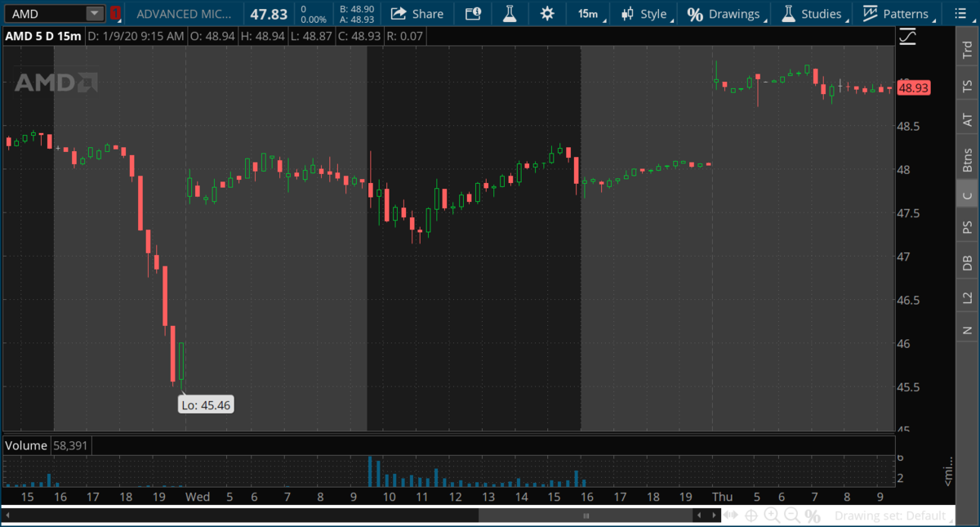Viewport: 980px width, 527px height.
Task: Click the Wed date label on time axis
Action: pyautogui.click(x=197, y=497)
